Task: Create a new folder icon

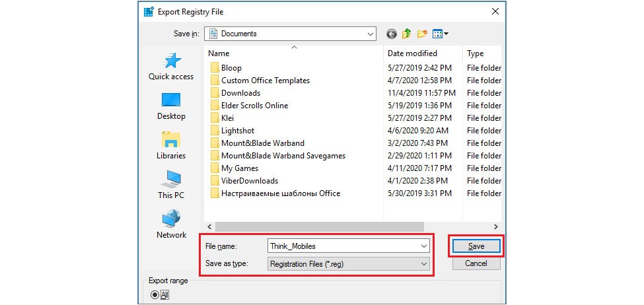Action: [x=422, y=34]
